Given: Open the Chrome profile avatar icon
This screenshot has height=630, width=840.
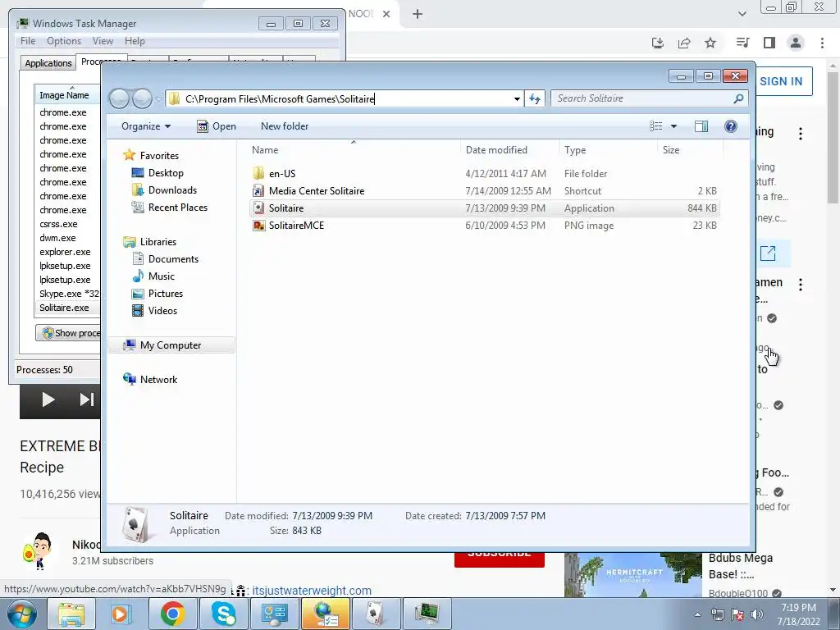Looking at the screenshot, I should coord(796,43).
